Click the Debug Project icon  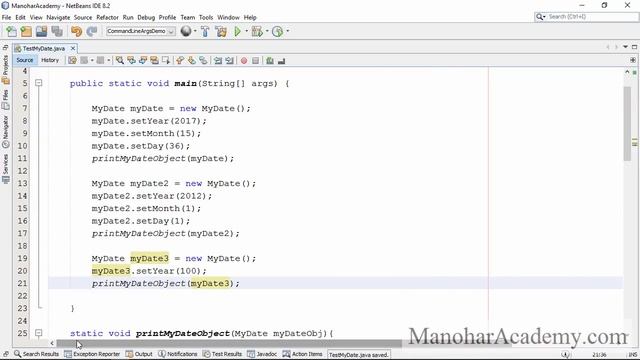tap(257, 31)
